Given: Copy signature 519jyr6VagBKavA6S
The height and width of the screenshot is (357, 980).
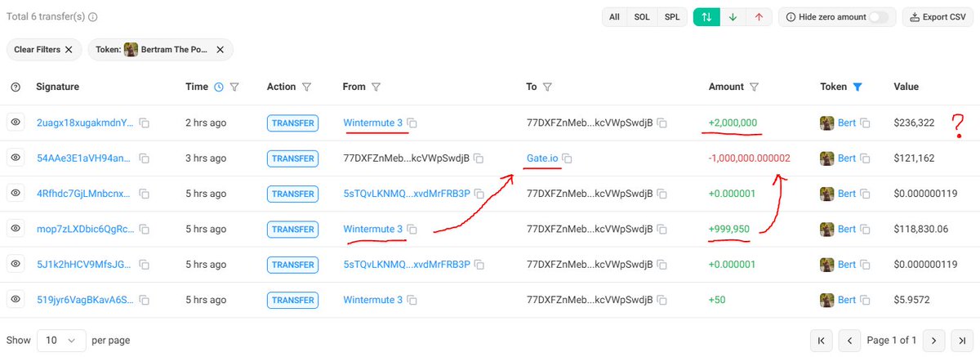Looking at the screenshot, I should tap(144, 300).
